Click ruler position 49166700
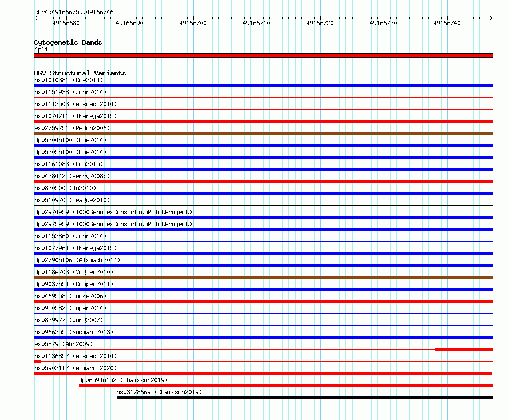This screenshot has height=420, width=509. (x=193, y=23)
